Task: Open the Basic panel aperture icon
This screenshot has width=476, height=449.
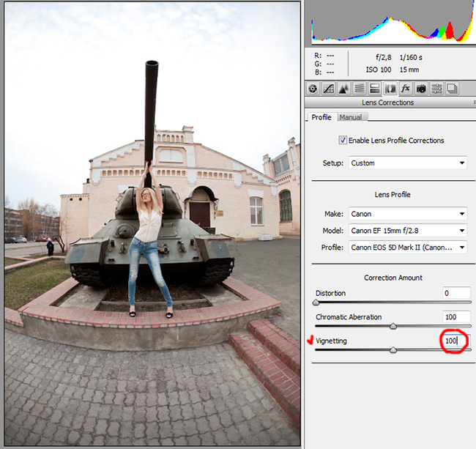Action: [313, 89]
